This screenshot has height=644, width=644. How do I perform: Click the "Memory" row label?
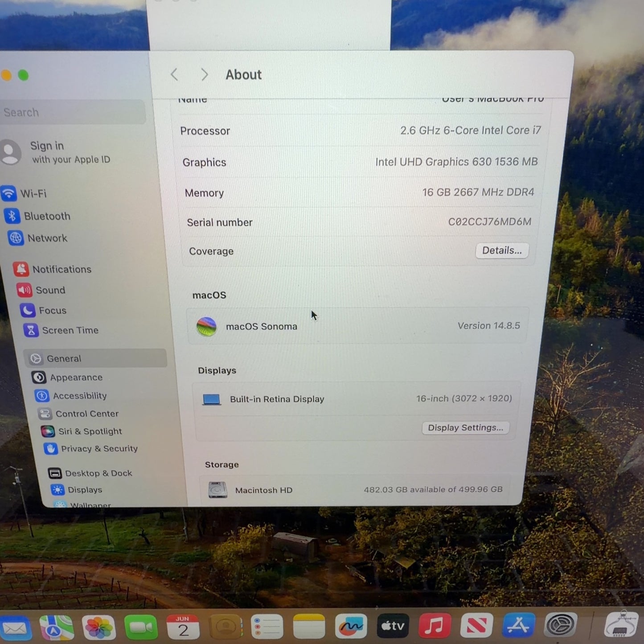point(204,193)
